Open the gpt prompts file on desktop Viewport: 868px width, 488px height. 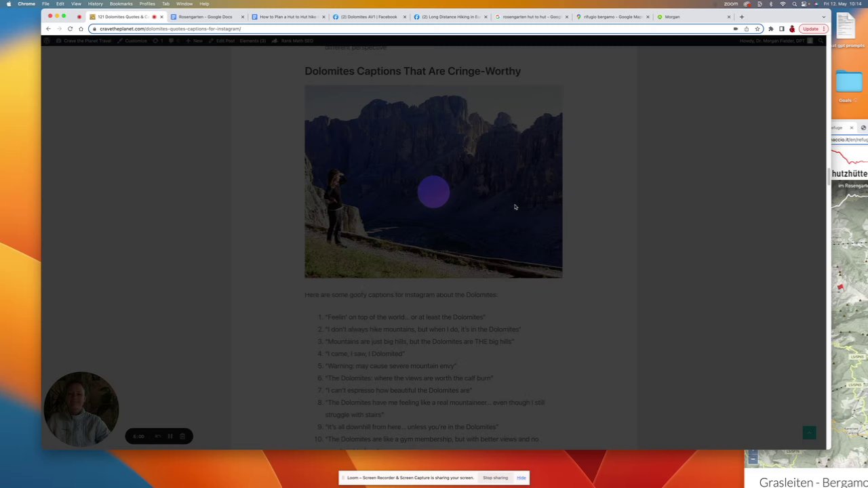tap(846, 27)
